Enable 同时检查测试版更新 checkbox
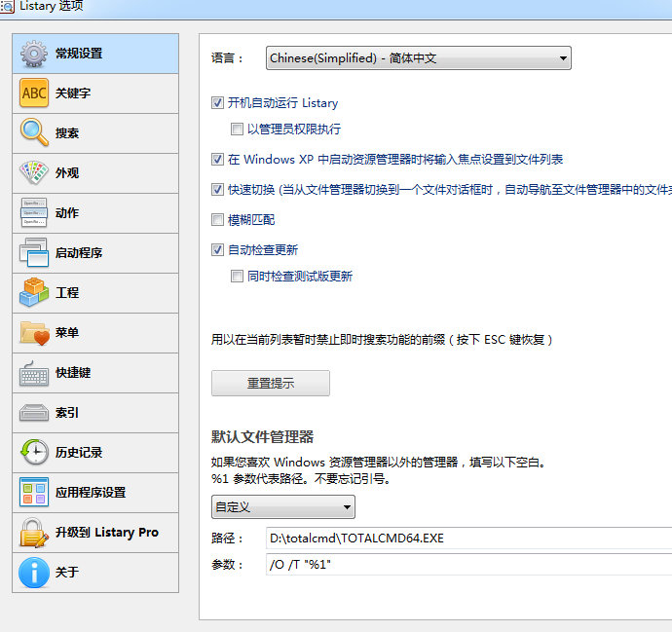Screen dimensions: 672x632 point(237,276)
